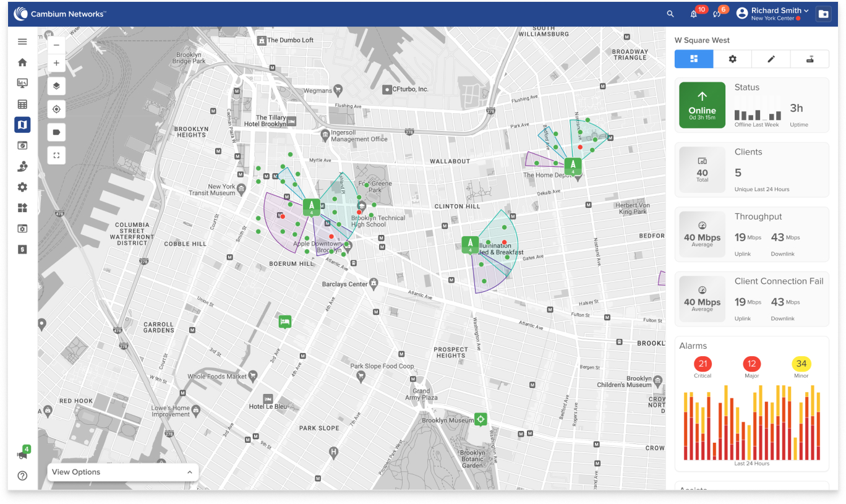Open the hand holding users sidebar icon
Viewport: 846px width, 504px height.
pyautogui.click(x=22, y=166)
